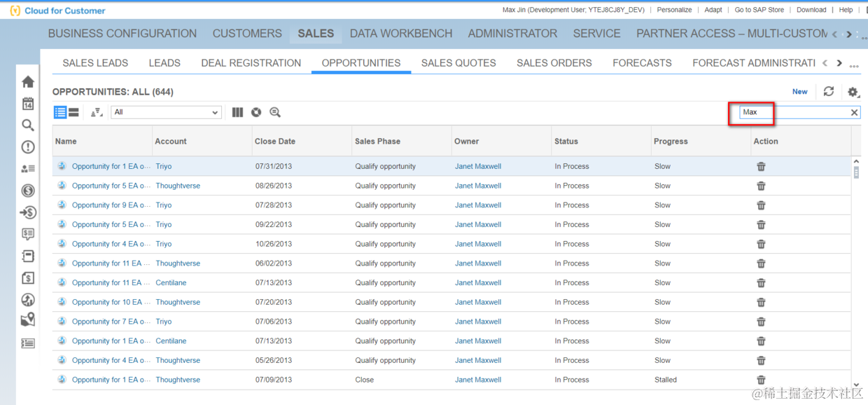Click the table scrollbar up arrow
Screen dimensions: 868x405
point(857,163)
